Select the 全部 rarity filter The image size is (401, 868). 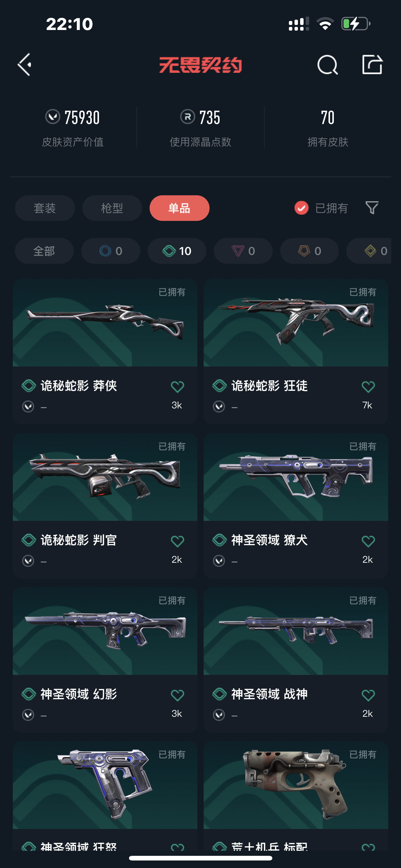(x=44, y=251)
